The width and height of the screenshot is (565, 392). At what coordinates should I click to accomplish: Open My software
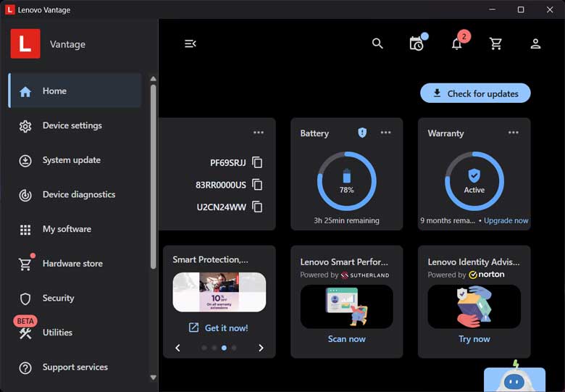point(75,229)
